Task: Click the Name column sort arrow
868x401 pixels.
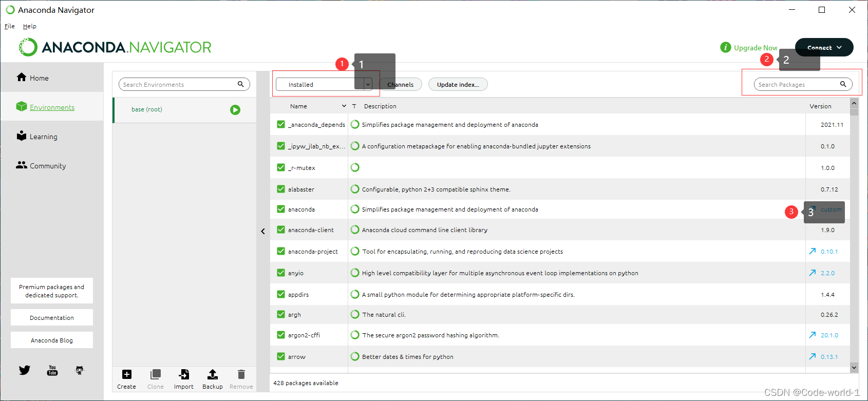Action: [x=344, y=106]
